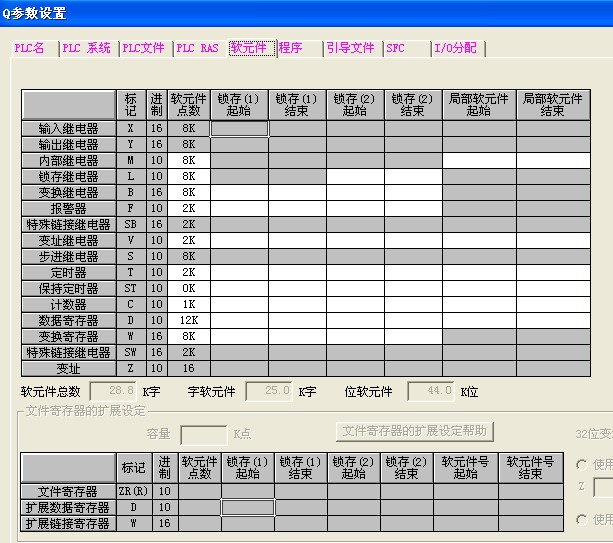This screenshot has width=613, height=543.
Task: Select the 使用 radio button above the Z field
Action: [x=583, y=465]
